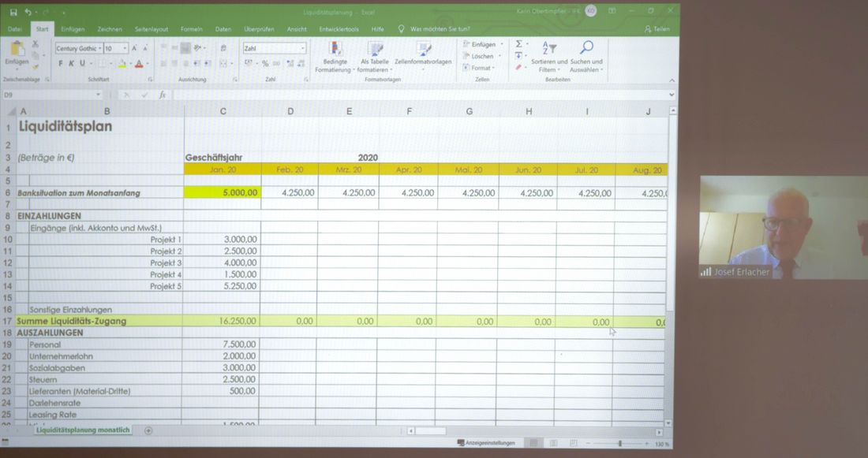Viewport: 868px width, 458px height.
Task: Toggle italic K formatting button
Action: coord(70,64)
